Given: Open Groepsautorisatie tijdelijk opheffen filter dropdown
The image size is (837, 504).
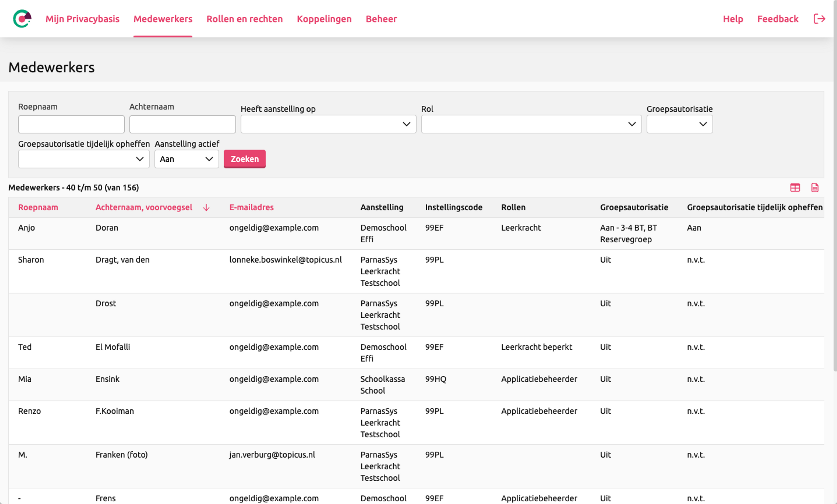Looking at the screenshot, I should coord(84,159).
